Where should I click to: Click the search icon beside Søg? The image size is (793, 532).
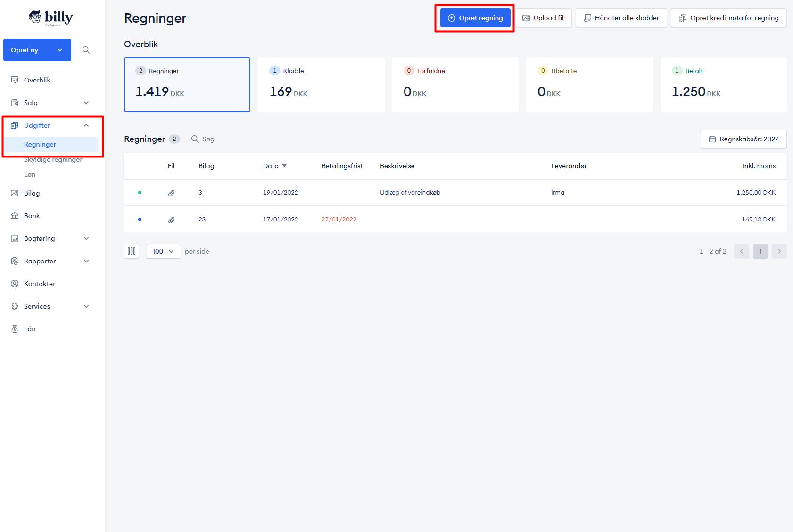point(195,139)
